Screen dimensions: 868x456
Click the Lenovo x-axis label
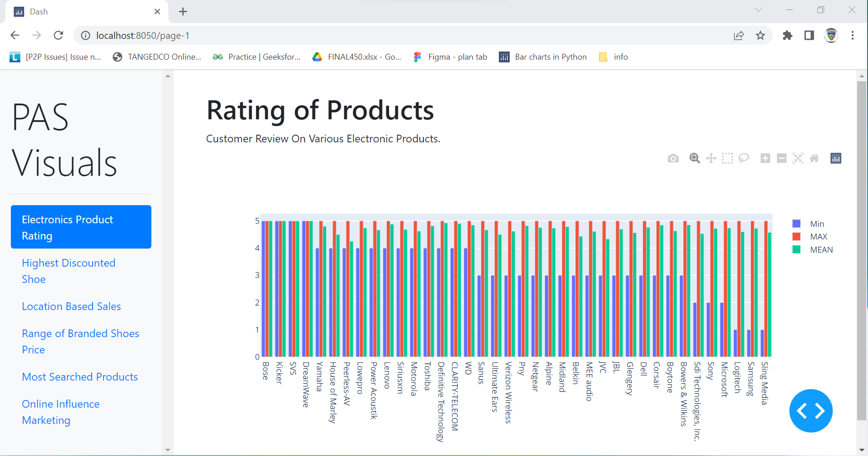point(387,375)
